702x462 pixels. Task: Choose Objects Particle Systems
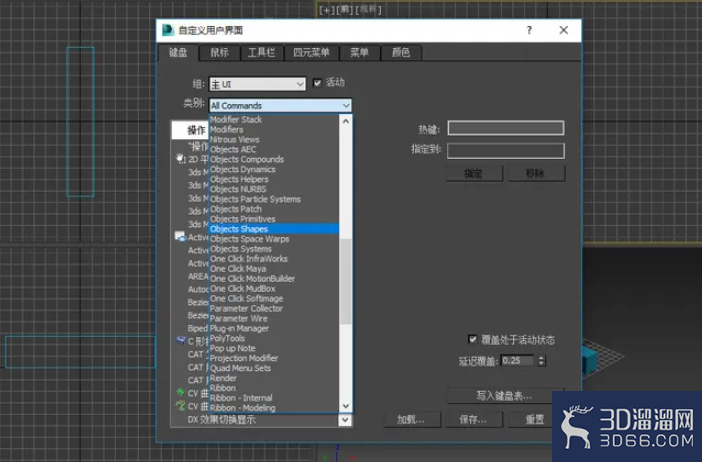(255, 199)
